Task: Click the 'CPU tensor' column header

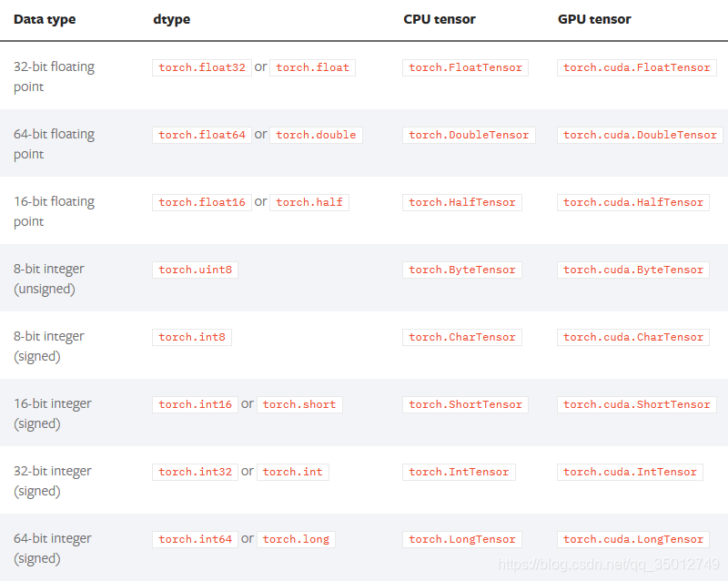Action: tap(440, 19)
